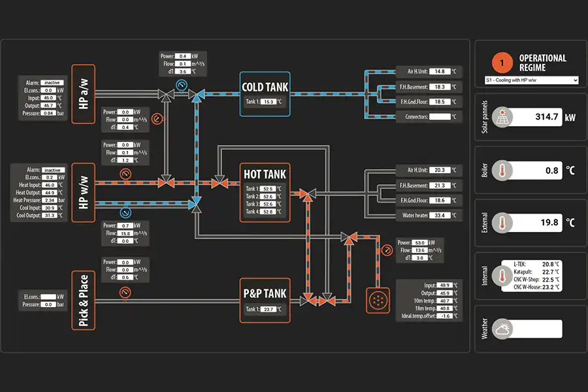Click the External temperature thermometer icon
The height and width of the screenshot is (392, 588).
pyautogui.click(x=502, y=222)
